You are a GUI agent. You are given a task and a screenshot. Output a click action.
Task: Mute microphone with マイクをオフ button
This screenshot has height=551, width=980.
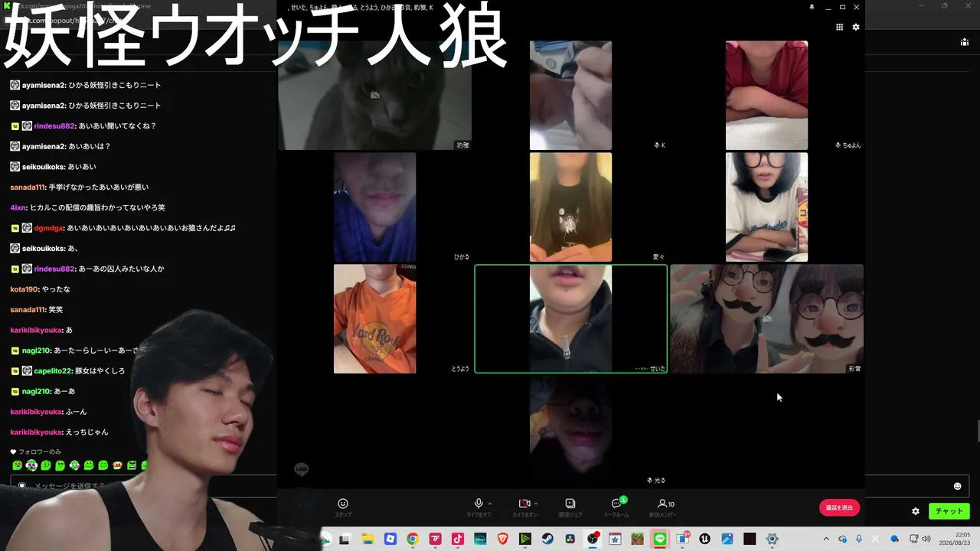point(479,507)
